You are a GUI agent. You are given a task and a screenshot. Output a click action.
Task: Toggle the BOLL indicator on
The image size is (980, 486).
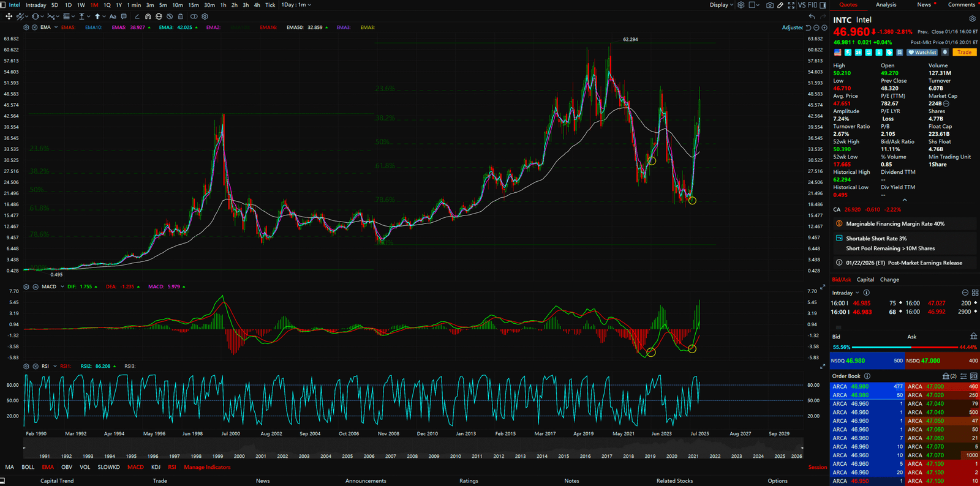click(28, 467)
